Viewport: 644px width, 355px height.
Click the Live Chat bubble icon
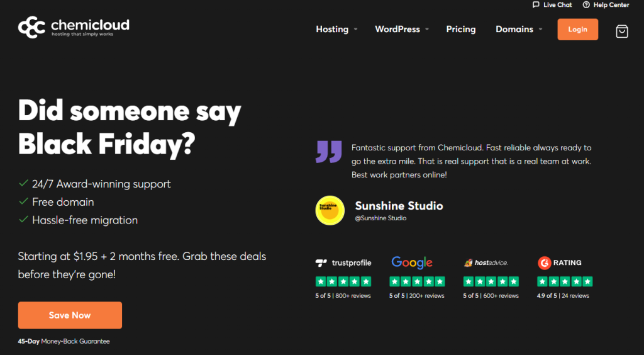[x=536, y=5]
